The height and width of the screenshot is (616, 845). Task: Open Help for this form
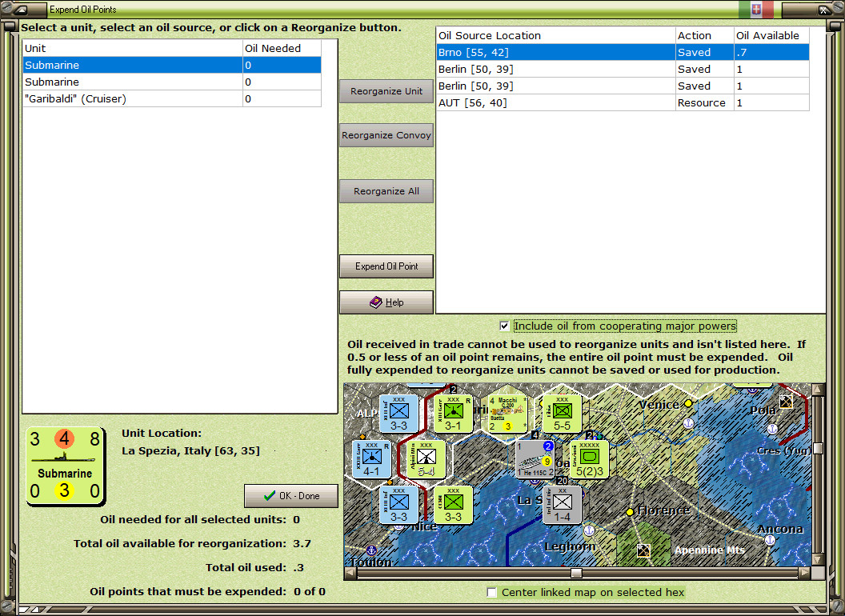[386, 302]
